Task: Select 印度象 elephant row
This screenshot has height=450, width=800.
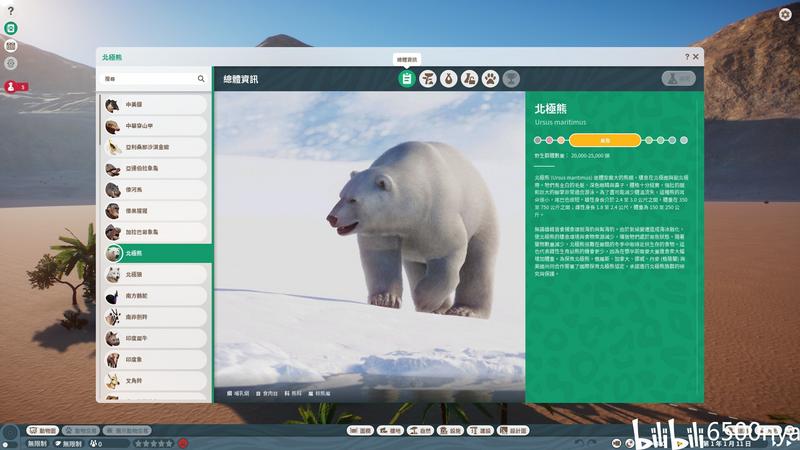Action: pos(155,360)
